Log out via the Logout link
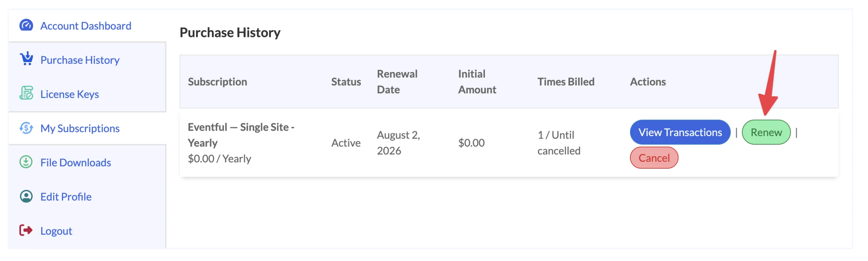 click(56, 231)
